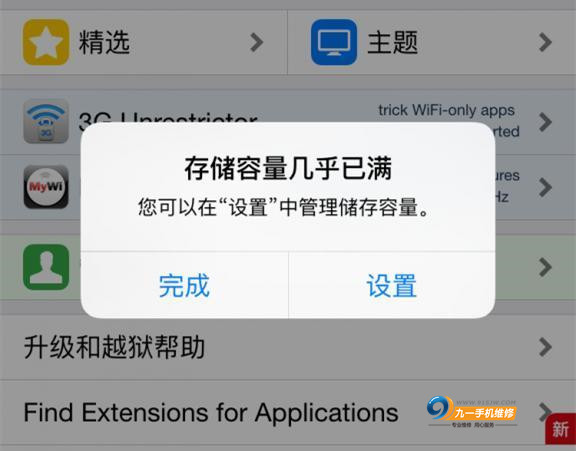The image size is (576, 451).
Task: Tap the yellow star 精选 icon
Action: tap(46, 42)
